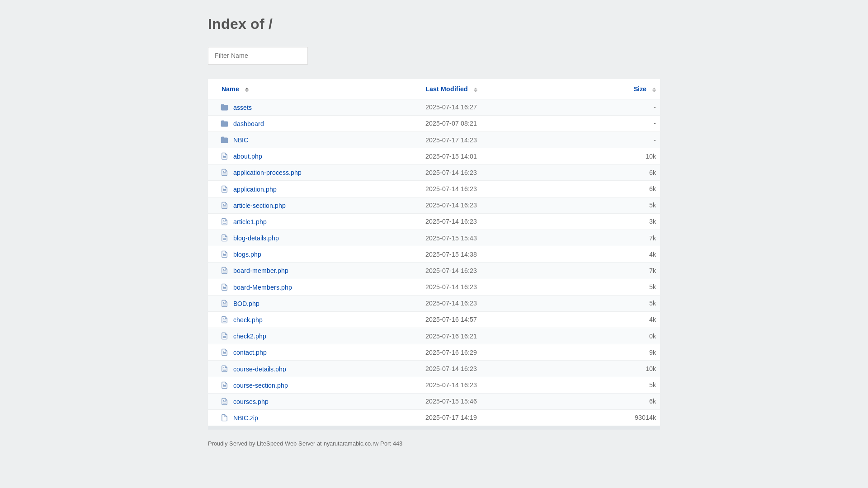This screenshot has height=488, width=868.
Task: Click the file icon beside board-Members.php
Action: (x=224, y=287)
